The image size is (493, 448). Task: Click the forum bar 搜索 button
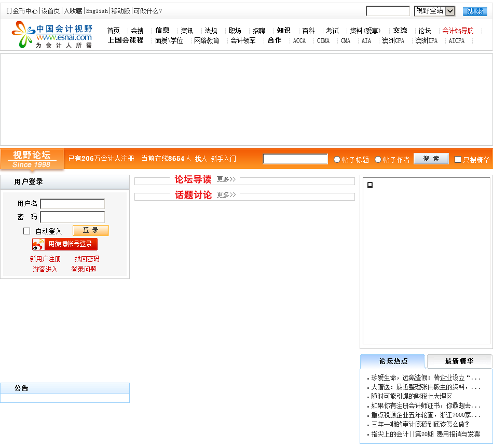point(431,159)
